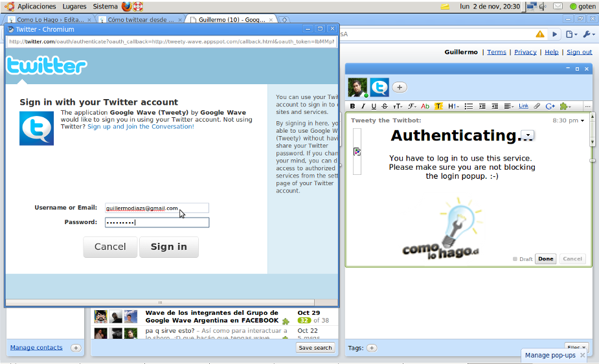Click the Save search button
The height and width of the screenshot is (364, 599).
(315, 348)
